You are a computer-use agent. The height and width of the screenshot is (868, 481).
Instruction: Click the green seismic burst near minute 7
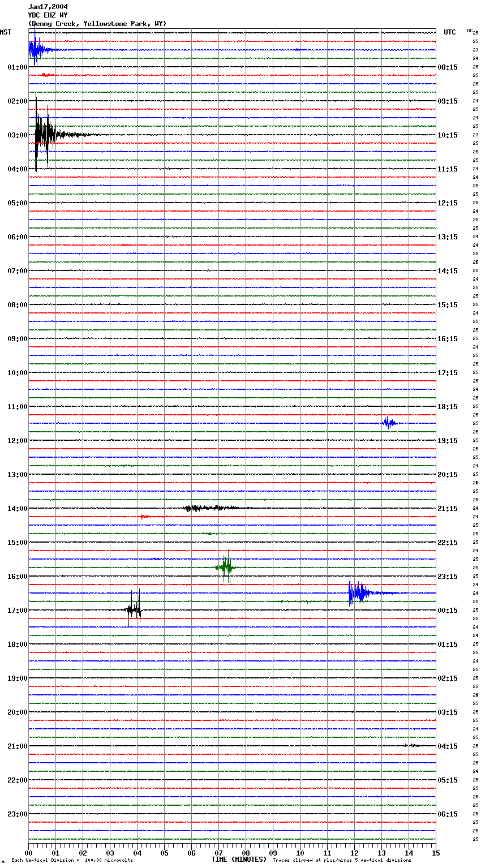pyautogui.click(x=227, y=566)
